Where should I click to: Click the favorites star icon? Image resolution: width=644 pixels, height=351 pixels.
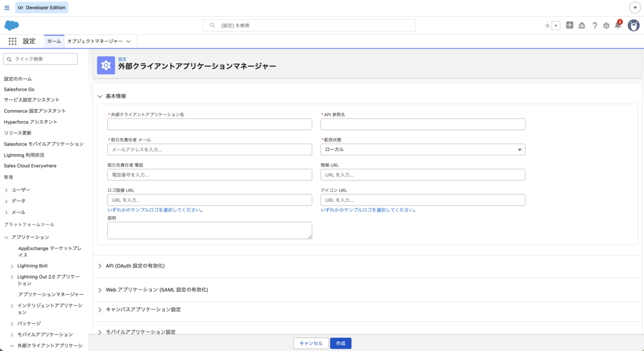[x=547, y=25]
